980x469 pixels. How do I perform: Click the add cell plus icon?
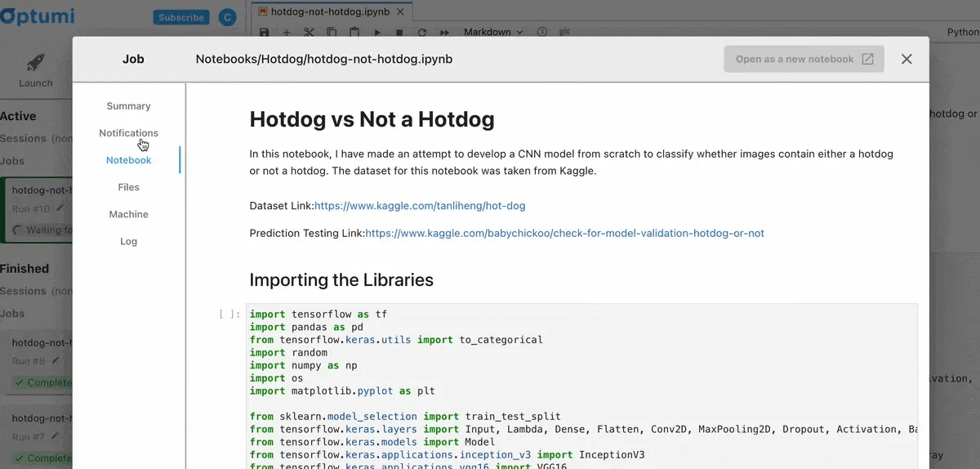point(287,32)
